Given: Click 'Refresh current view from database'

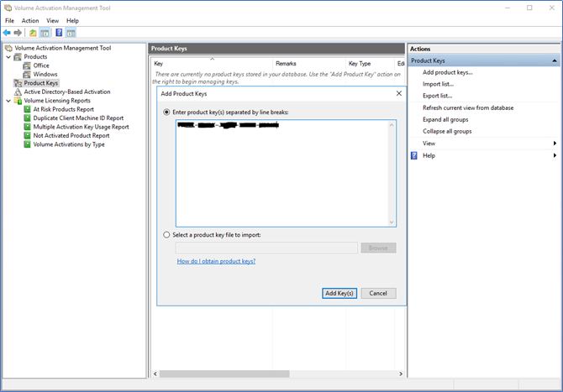Looking at the screenshot, I should point(468,108).
